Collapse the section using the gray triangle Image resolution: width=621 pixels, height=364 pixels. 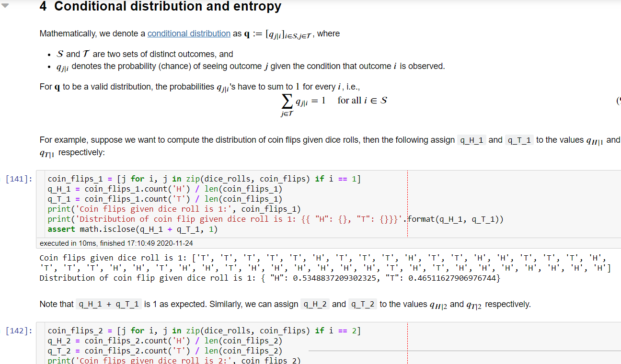[x=5, y=6]
